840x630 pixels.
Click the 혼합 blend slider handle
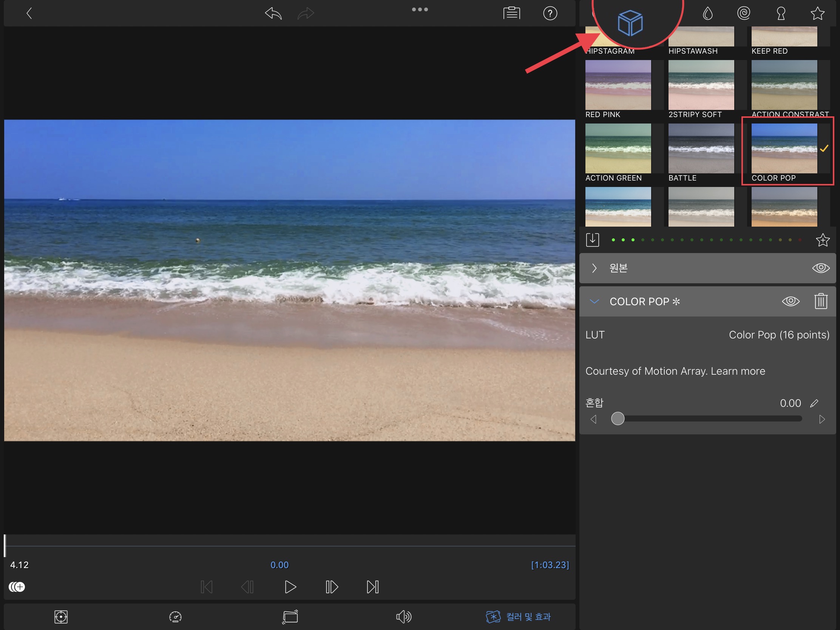pos(618,419)
